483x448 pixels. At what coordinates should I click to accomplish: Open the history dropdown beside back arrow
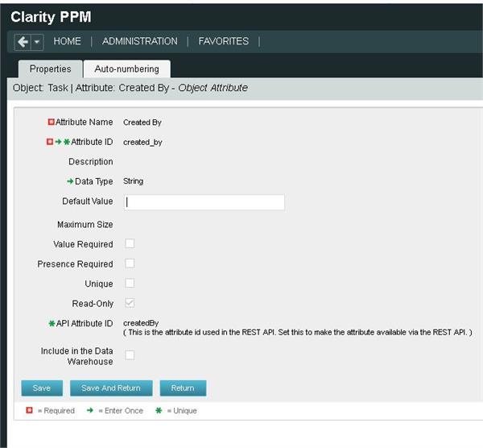[37, 42]
